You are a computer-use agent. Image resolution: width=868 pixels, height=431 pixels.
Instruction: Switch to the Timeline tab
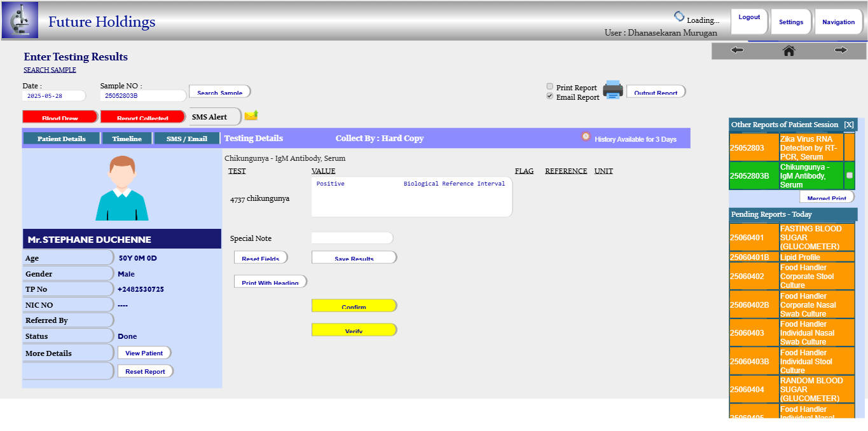[x=127, y=139]
